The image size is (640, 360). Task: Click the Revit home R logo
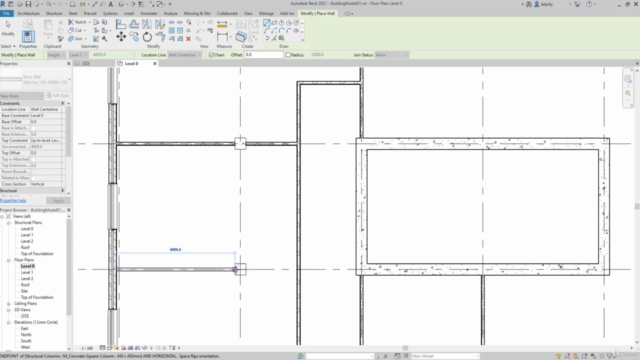tap(3, 4)
